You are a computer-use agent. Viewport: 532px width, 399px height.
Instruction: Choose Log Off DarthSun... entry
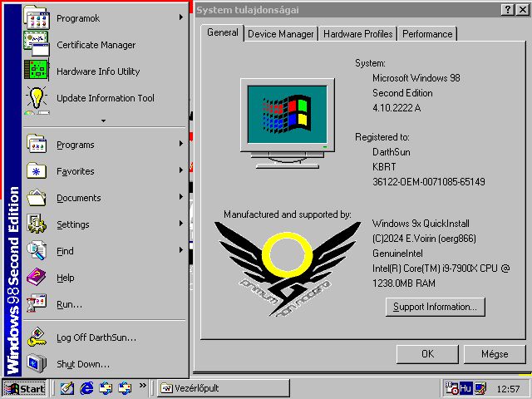[106, 337]
